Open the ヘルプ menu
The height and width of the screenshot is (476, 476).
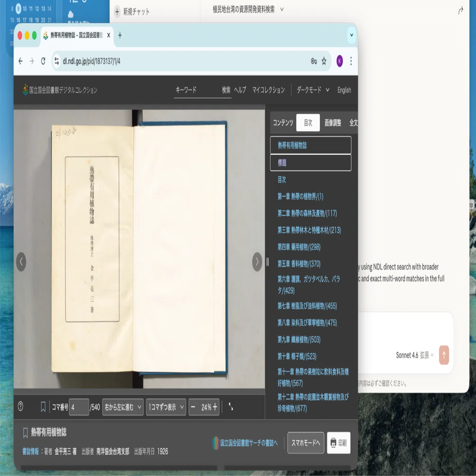pos(240,90)
